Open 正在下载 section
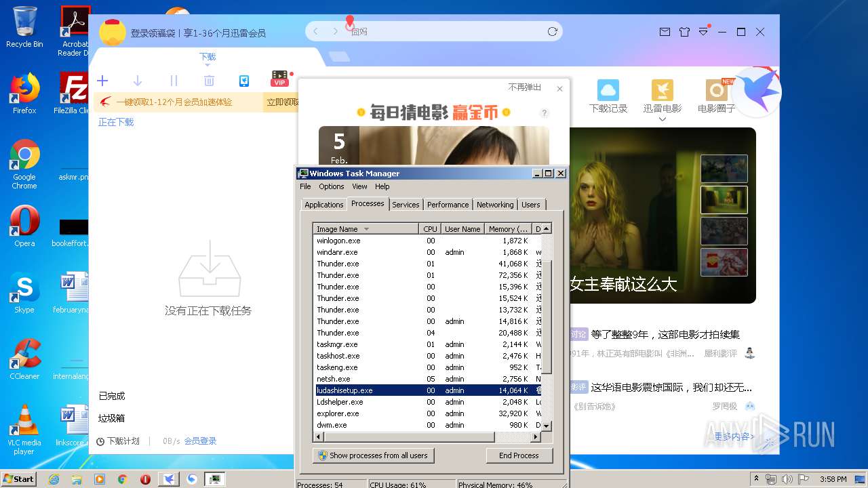 click(x=116, y=123)
